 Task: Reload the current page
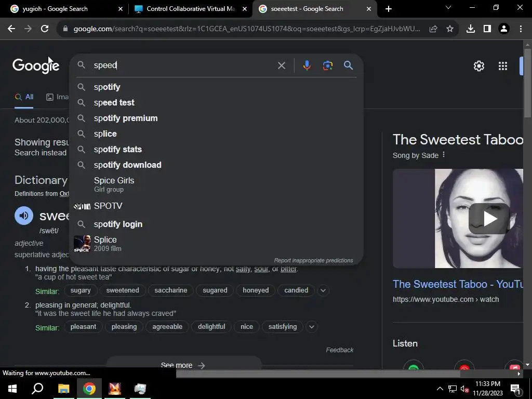click(x=45, y=29)
